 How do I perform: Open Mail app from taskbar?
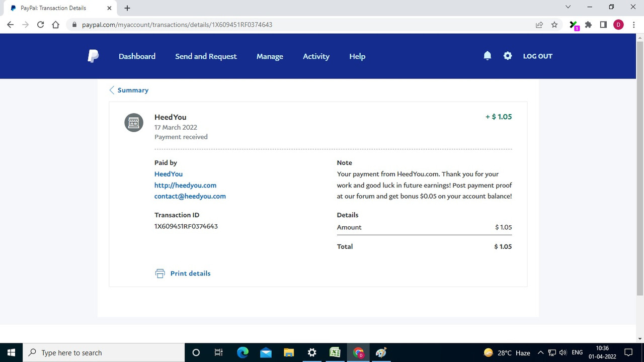coord(266,352)
